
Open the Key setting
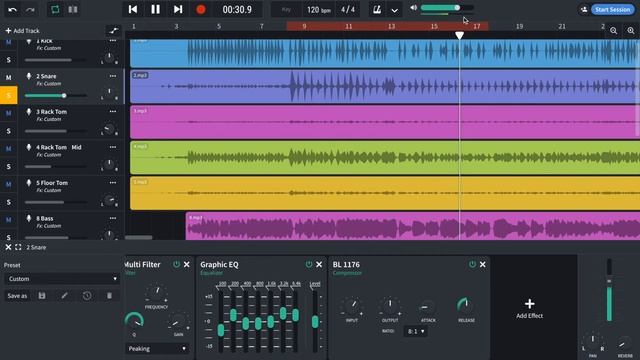click(287, 9)
